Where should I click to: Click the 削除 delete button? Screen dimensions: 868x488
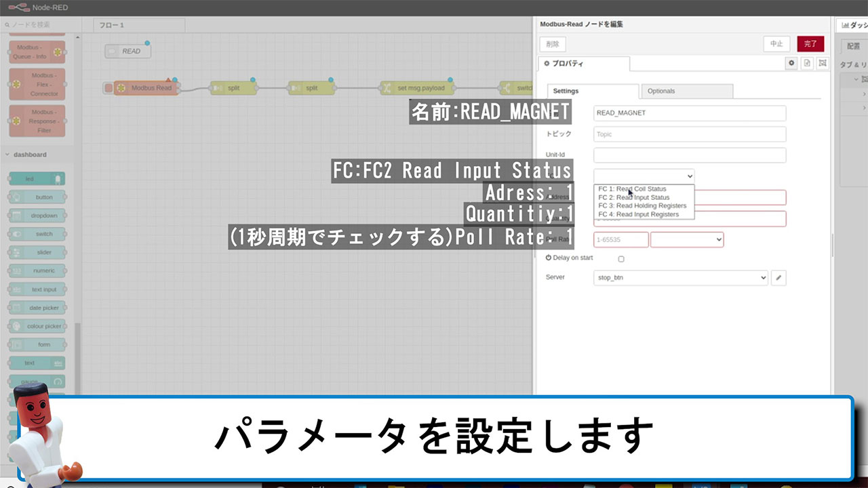coord(553,44)
